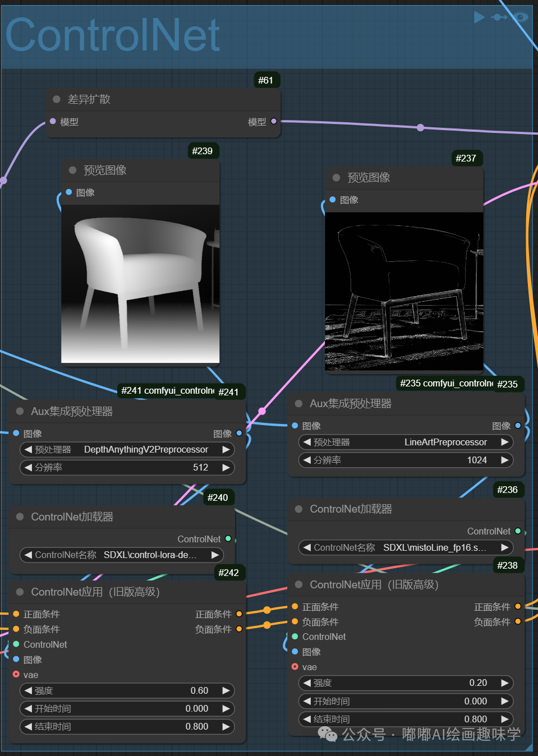Screen dimensions: 538x756
Task: Click 图像 output socket of node #235
Action: [x=518, y=425]
